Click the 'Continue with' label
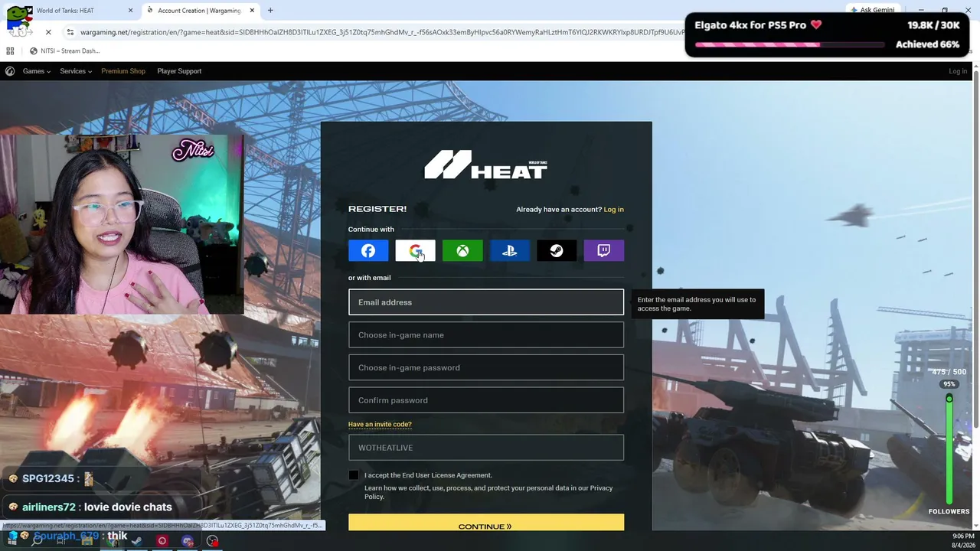Viewport: 980px width, 551px height. point(371,230)
